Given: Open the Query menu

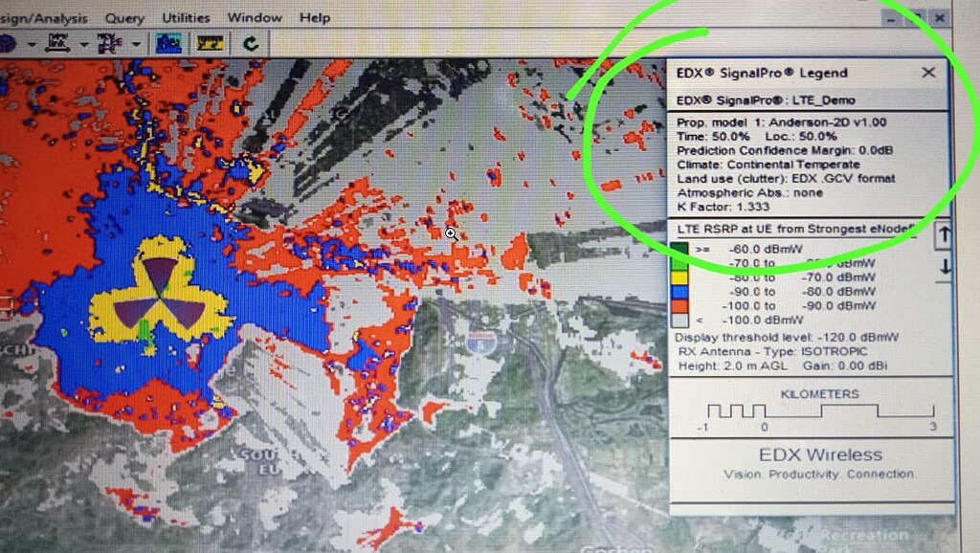Looking at the screenshot, I should 124,17.
